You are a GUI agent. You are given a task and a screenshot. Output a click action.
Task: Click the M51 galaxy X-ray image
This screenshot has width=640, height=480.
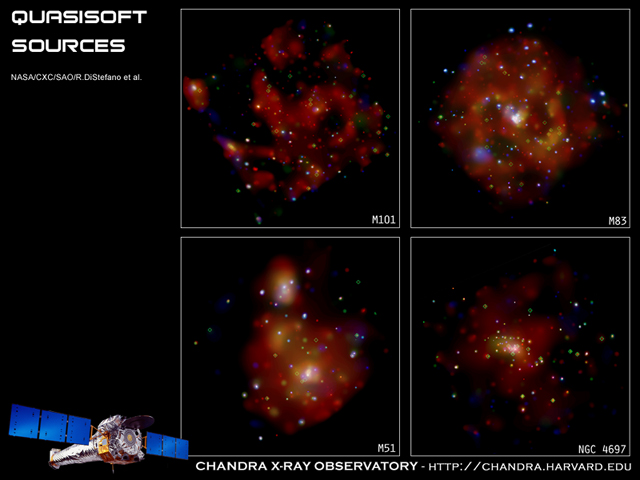[x=290, y=346]
